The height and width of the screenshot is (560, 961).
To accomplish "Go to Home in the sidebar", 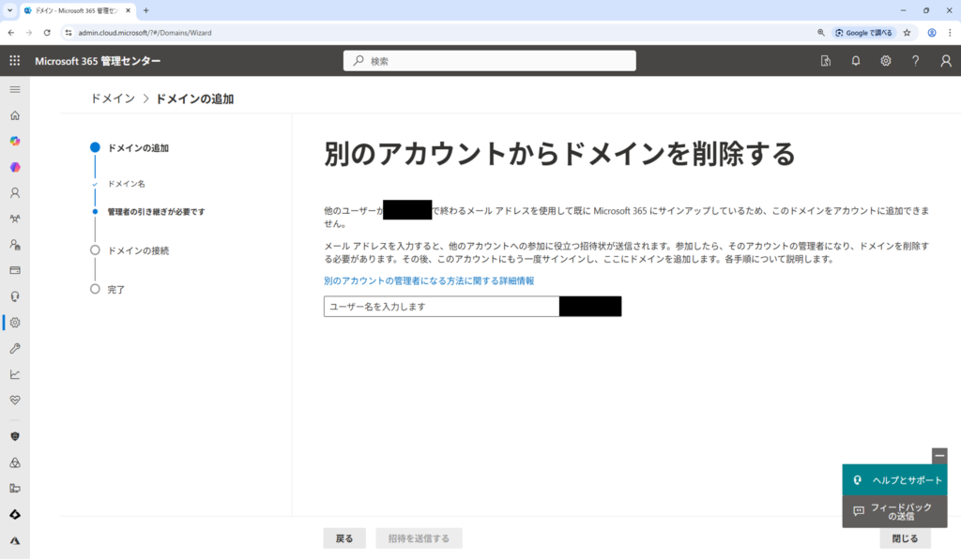I will [14, 115].
